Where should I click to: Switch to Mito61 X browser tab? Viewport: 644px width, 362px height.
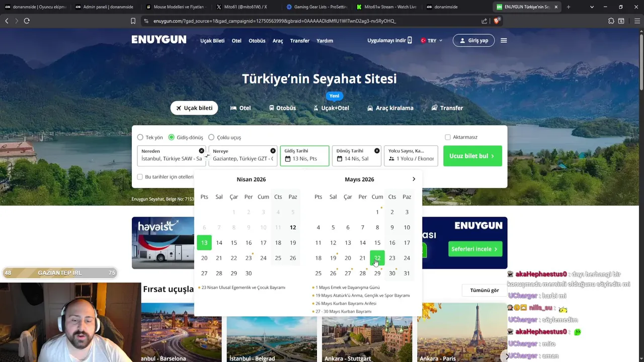coord(246,7)
